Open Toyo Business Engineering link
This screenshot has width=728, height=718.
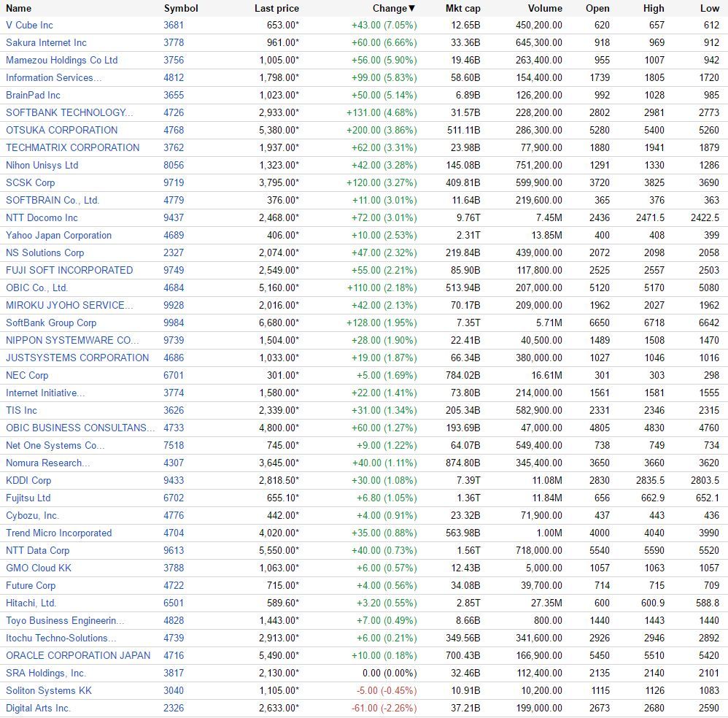65,620
